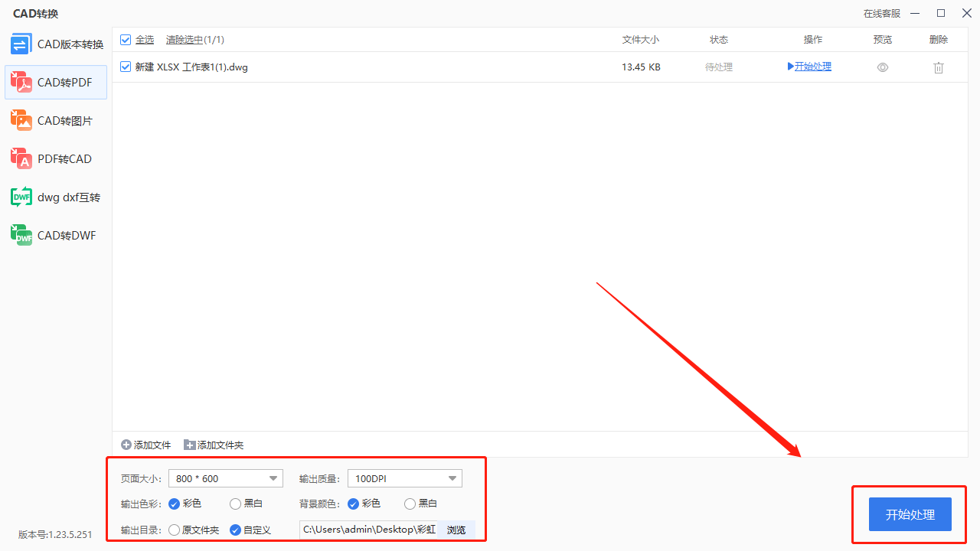Click the folder-plus icon beside 添加文件夹
The height and width of the screenshot is (551, 980).
tap(189, 445)
